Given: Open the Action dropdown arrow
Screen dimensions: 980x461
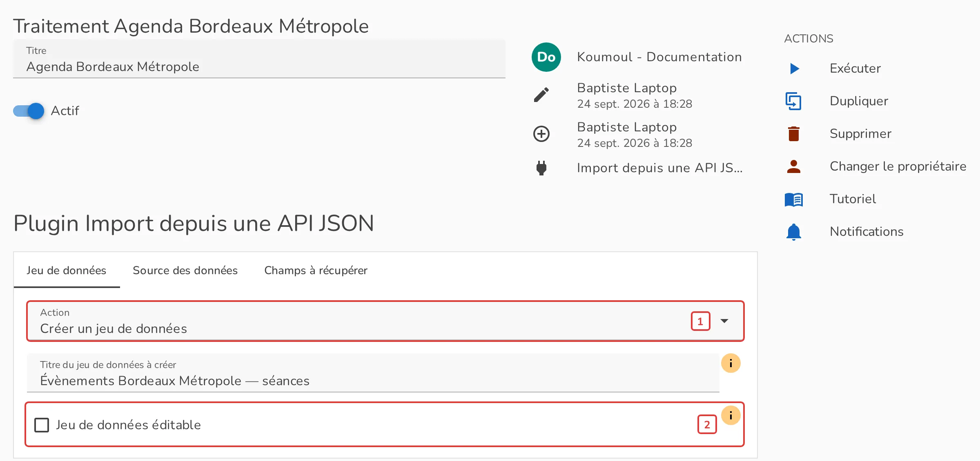Looking at the screenshot, I should pyautogui.click(x=724, y=321).
